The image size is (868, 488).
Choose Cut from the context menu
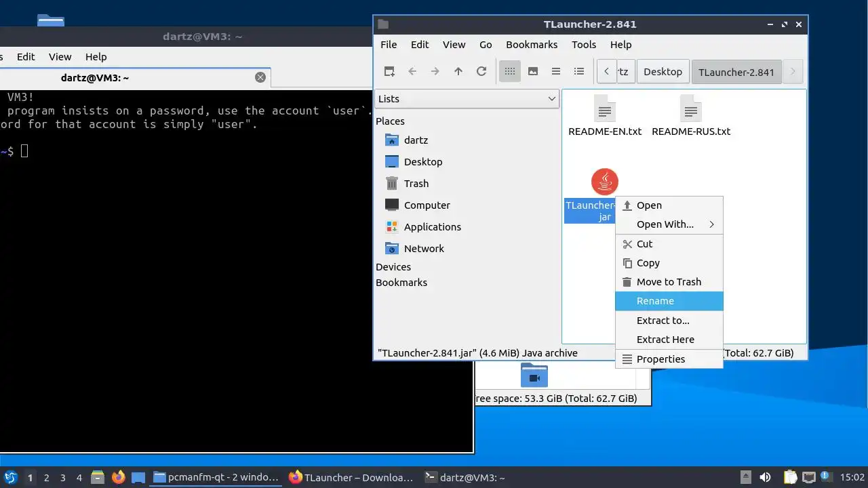[669, 244]
